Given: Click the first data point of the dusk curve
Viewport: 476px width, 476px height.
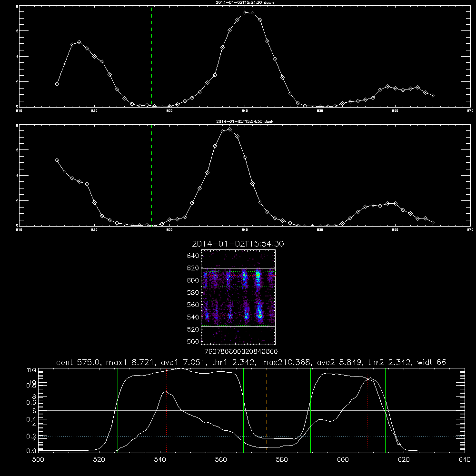Looking at the screenshot, I should point(57,160).
